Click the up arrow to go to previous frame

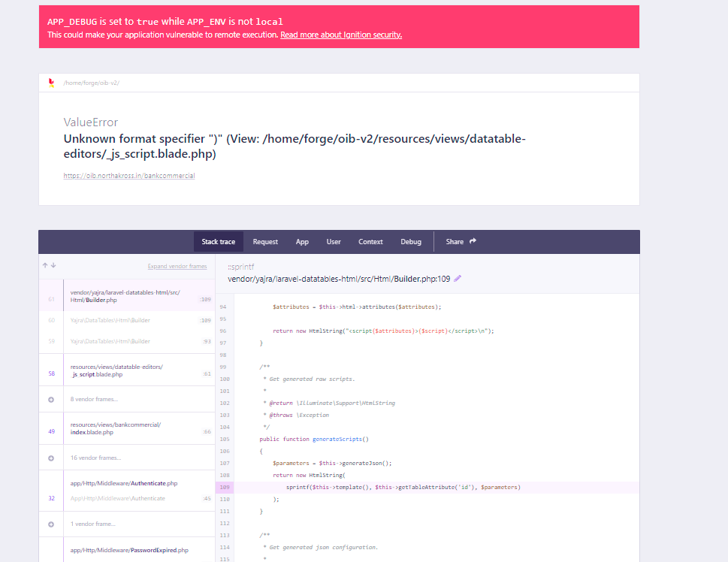coord(45,265)
